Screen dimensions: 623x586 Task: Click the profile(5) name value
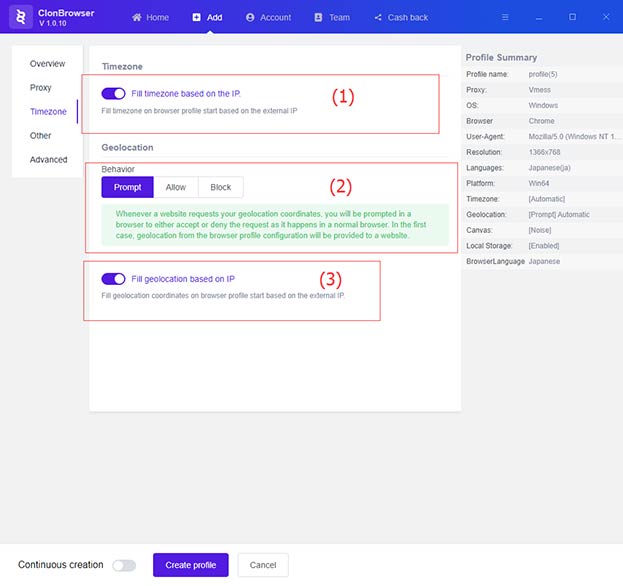pyautogui.click(x=543, y=74)
